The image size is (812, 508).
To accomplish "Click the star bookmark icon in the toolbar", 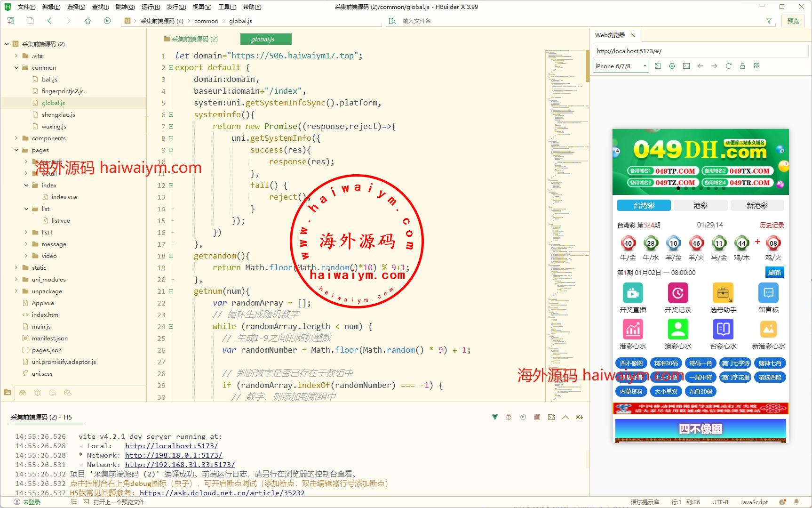I will tap(88, 21).
